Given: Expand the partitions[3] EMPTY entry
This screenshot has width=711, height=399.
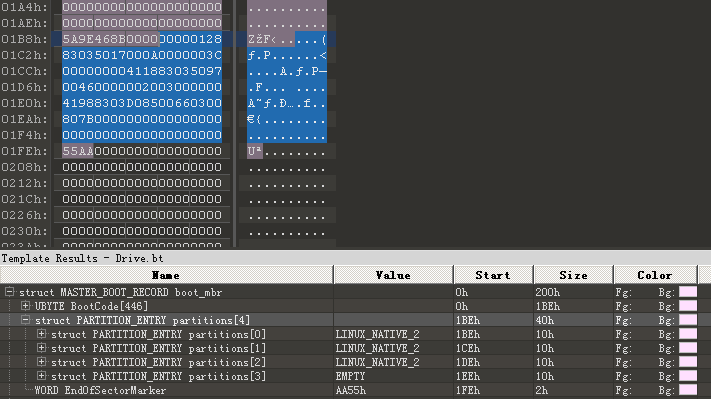Looking at the screenshot, I should [42, 376].
